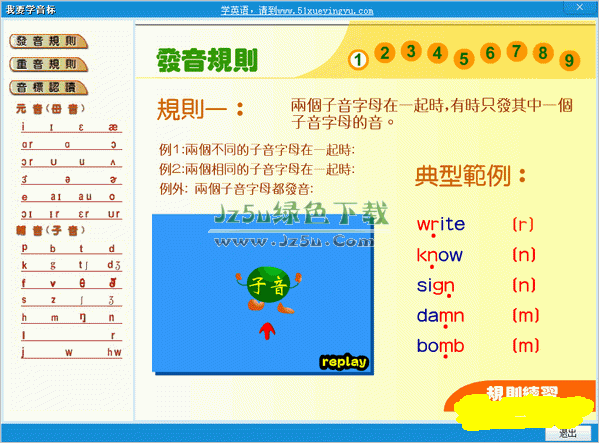Go to rule page 8 circle
The width and height of the screenshot is (599, 443).
tap(543, 53)
